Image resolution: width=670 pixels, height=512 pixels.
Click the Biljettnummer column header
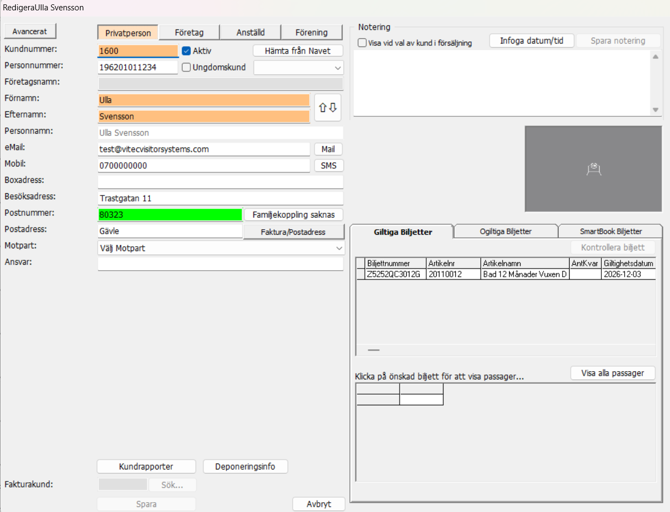(x=395, y=263)
